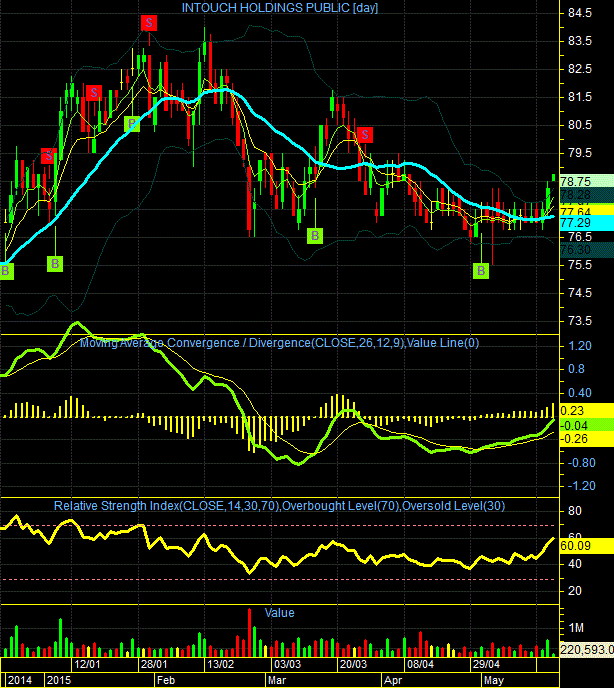Click the -1.20 MACD axis label

coord(580,486)
